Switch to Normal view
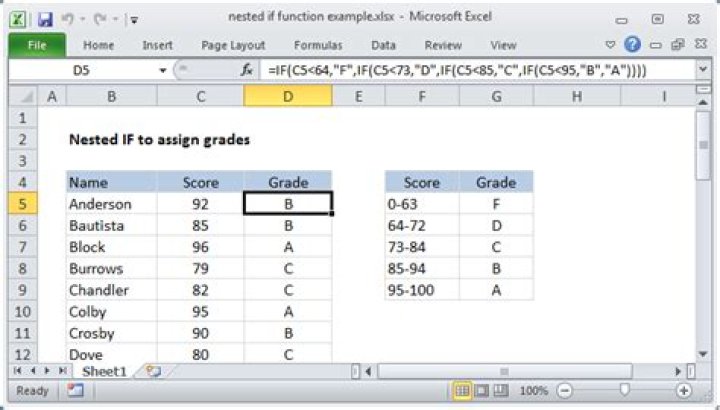Screen dimensions: 720x410 coord(462,391)
